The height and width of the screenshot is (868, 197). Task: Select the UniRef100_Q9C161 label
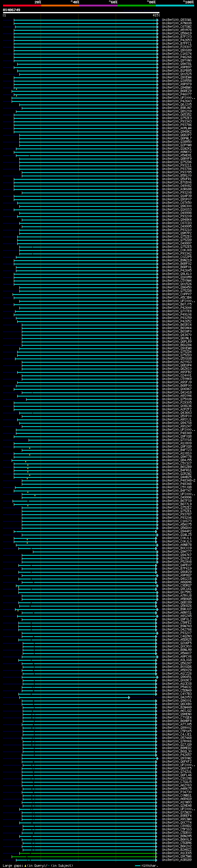tap(177, 589)
